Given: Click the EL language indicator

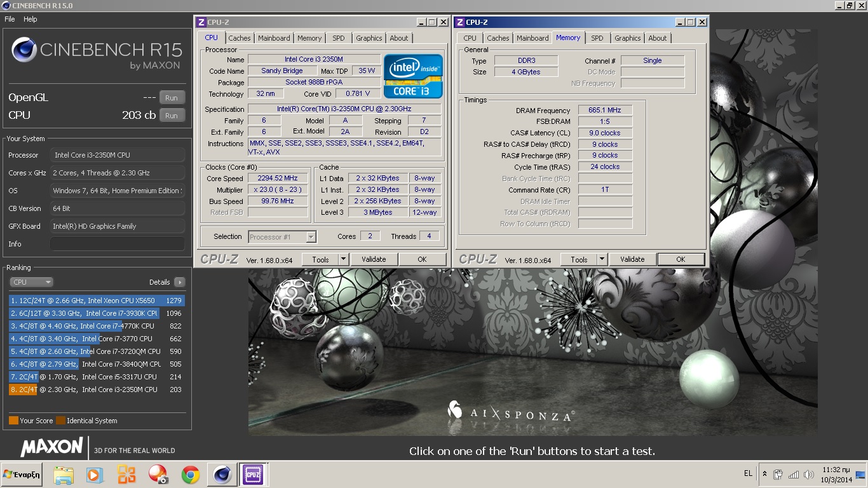Looking at the screenshot, I should pyautogui.click(x=748, y=473).
